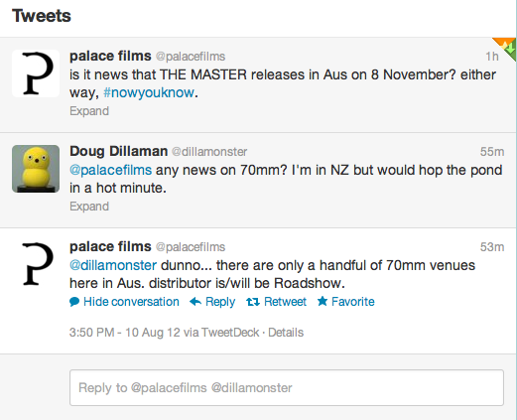
Task: Click the speech bubble conversation icon
Action: pos(74,302)
